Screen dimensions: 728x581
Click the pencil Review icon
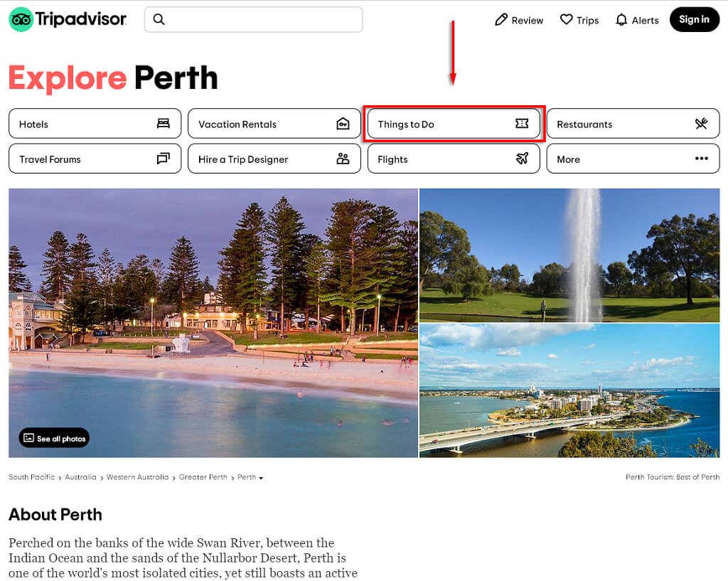(x=501, y=20)
